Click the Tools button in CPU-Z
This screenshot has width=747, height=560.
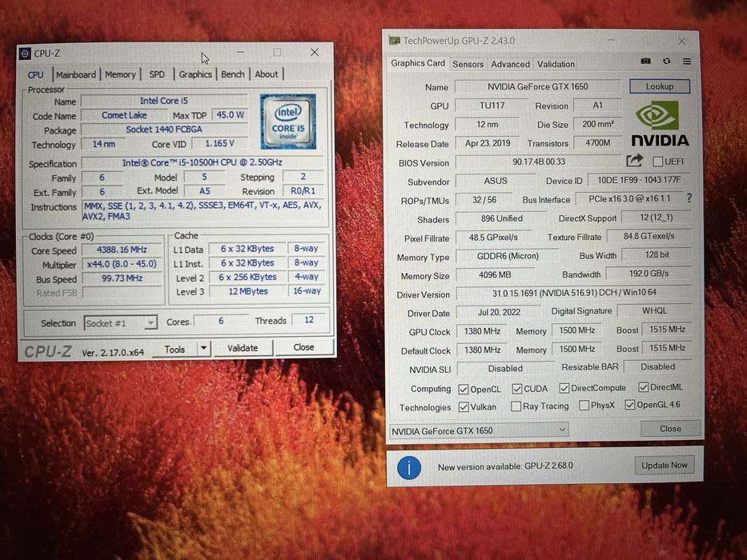coord(175,349)
